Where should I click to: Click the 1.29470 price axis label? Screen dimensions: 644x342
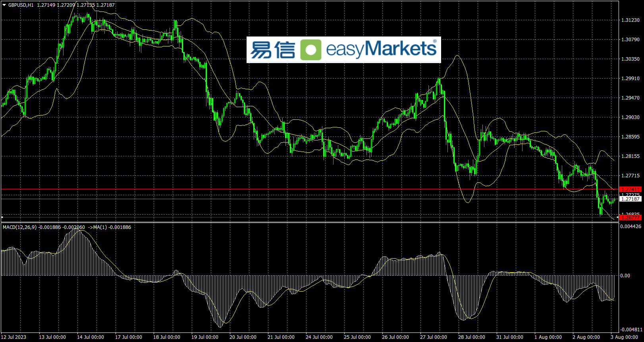[x=631, y=98]
